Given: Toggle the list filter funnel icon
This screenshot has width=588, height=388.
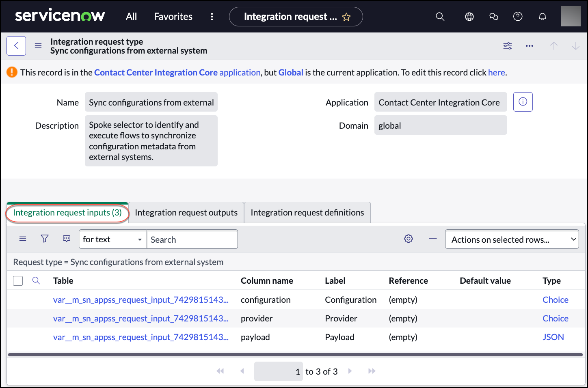Looking at the screenshot, I should (45, 239).
